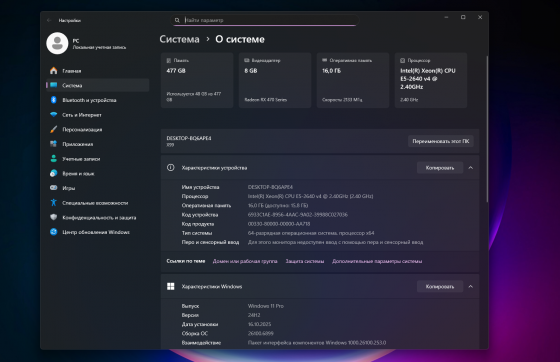This screenshot has height=362, width=560.
Task: Click the Время и язык globe icon
Action: point(54,173)
